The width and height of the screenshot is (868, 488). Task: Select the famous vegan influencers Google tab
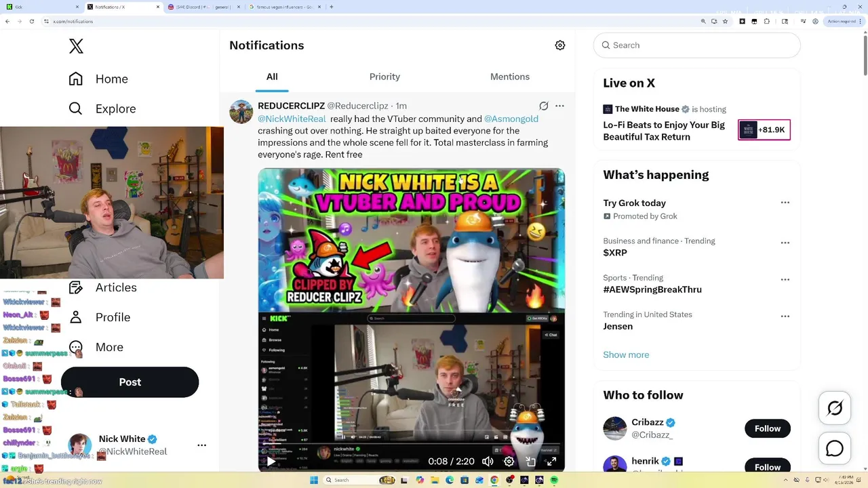click(285, 7)
